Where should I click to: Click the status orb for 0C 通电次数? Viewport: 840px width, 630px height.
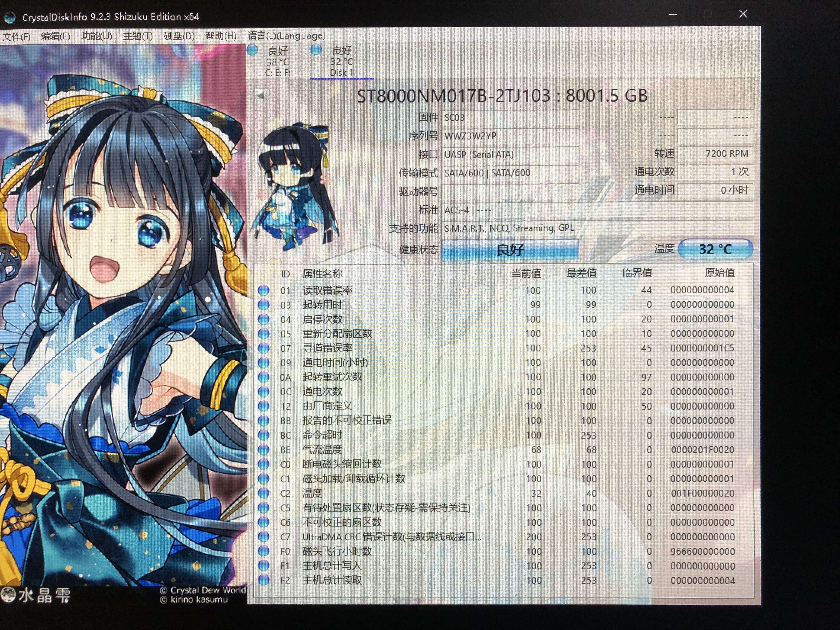tap(264, 391)
